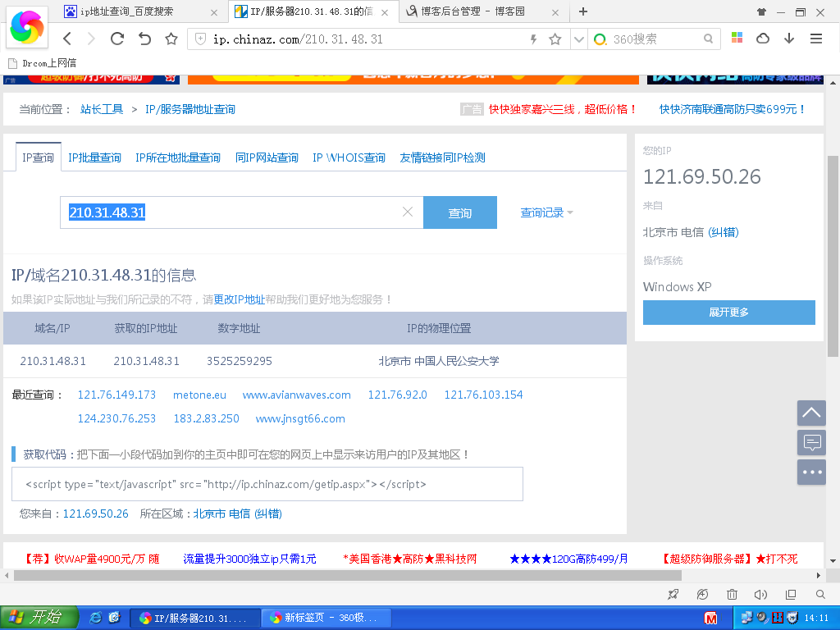Close the ip地址查询 Baidu tab
This screenshot has width=840, height=630.
tap(214, 12)
